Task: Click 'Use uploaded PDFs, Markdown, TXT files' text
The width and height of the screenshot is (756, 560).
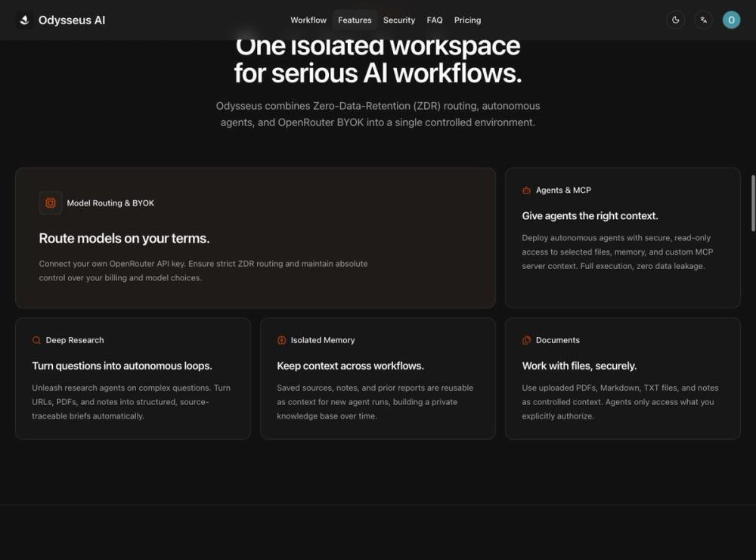Action: [x=620, y=402]
